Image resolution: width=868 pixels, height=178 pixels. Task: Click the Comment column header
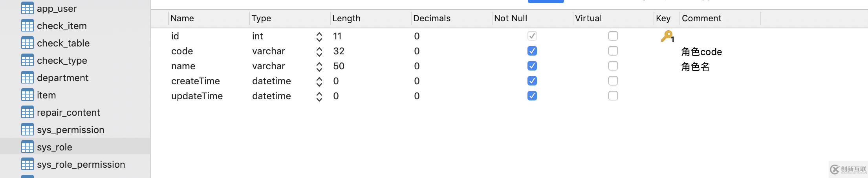[x=701, y=19]
